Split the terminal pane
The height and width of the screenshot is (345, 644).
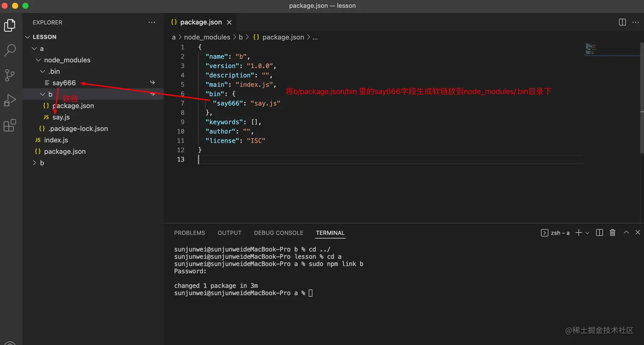coord(599,233)
